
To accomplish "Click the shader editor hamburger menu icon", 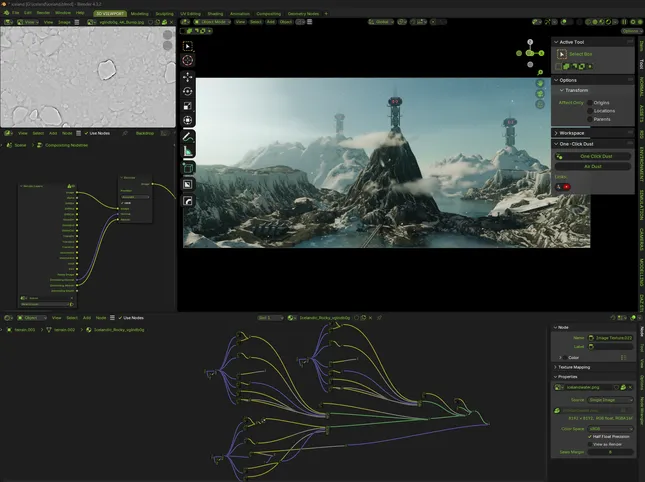I will 112,317.
